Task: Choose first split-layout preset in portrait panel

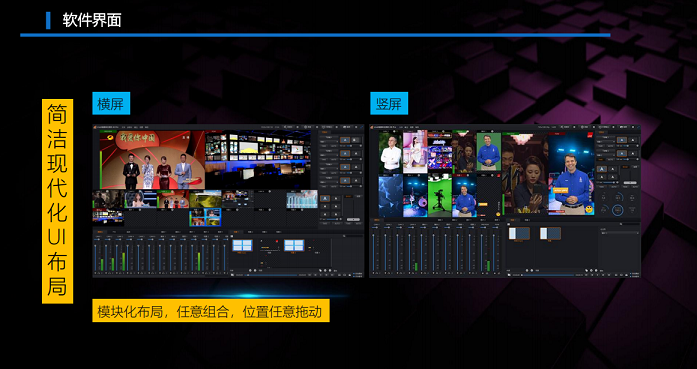Action: (519, 234)
